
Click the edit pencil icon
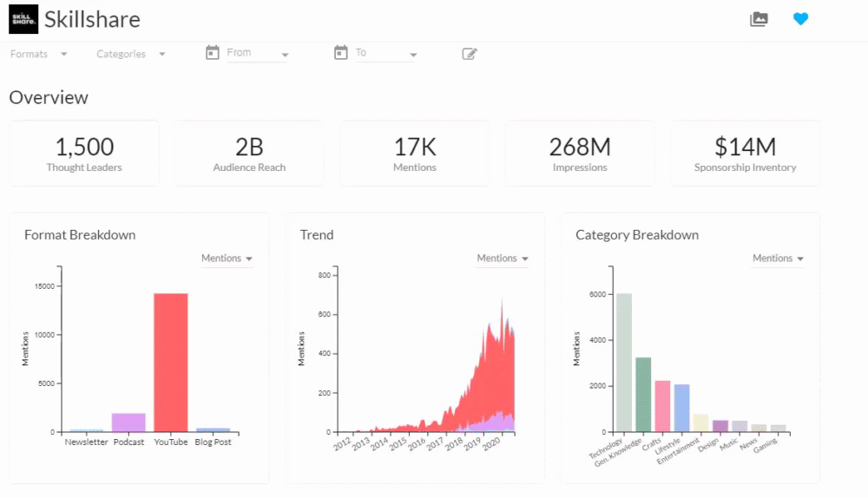[470, 54]
